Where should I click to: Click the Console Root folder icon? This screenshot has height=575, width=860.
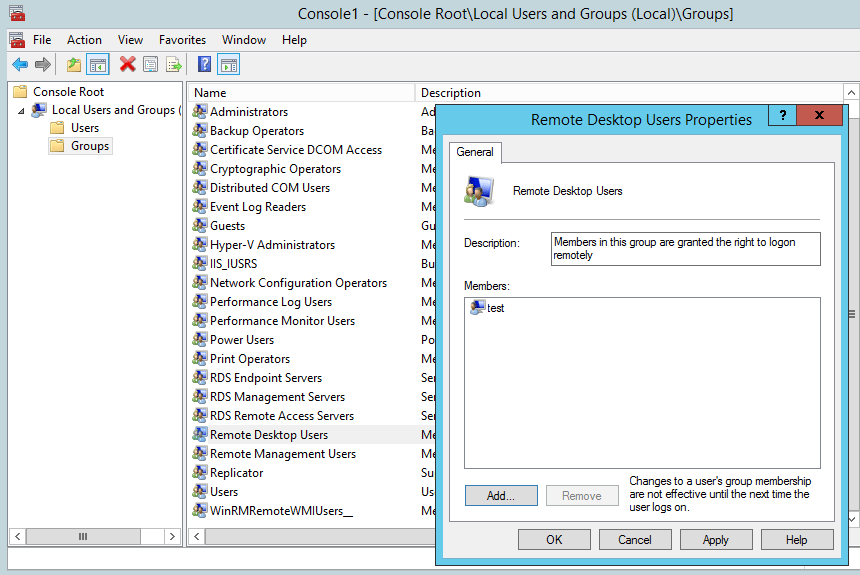pyautogui.click(x=20, y=91)
